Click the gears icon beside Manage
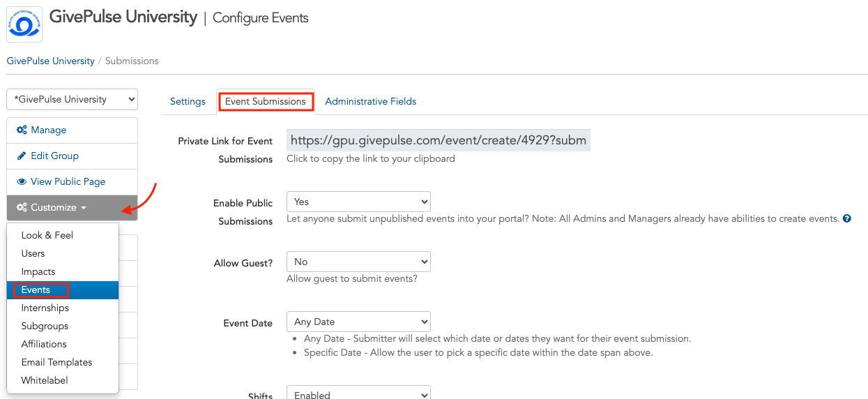Image resolution: width=868 pixels, height=399 pixels. coord(22,130)
